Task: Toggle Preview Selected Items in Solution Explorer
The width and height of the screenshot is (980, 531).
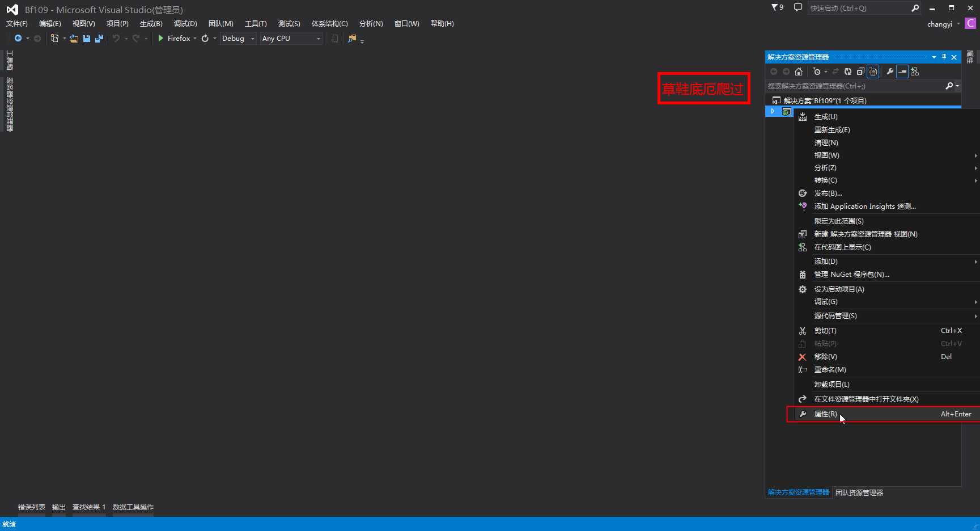Action: [902, 71]
